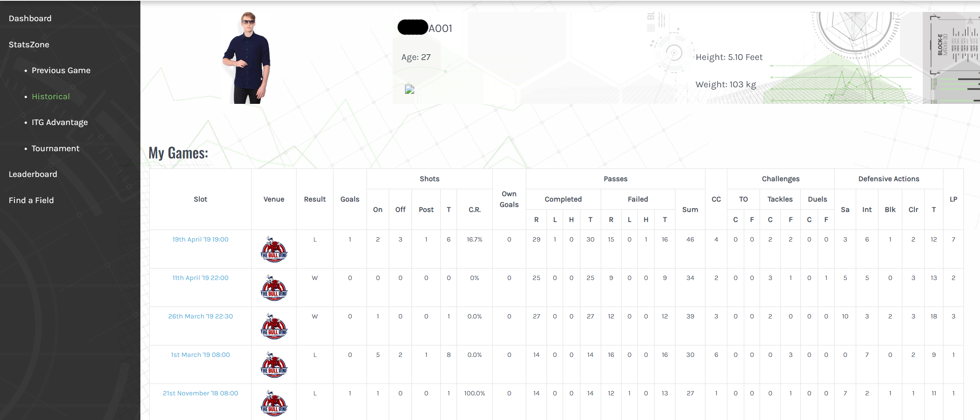This screenshot has height=420, width=980.
Task: Open the 1st March '19 08:00 game link
Action: coord(200,355)
